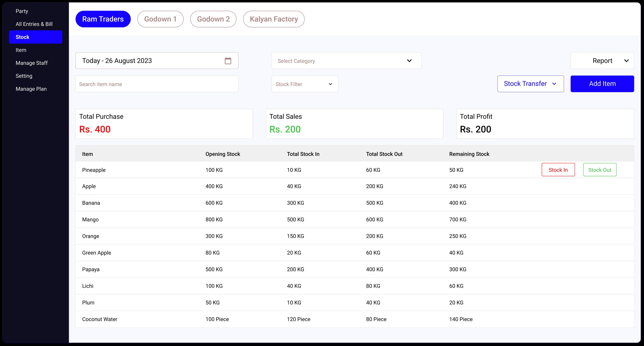
Task: Go to All Entries & Bill
Action: [34, 24]
